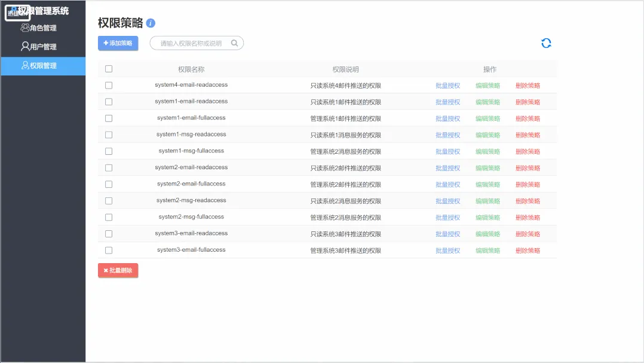Screen dimensions: 644x363
Task: Check the system2-msg-readaccess row checkbox
Action: tap(109, 200)
